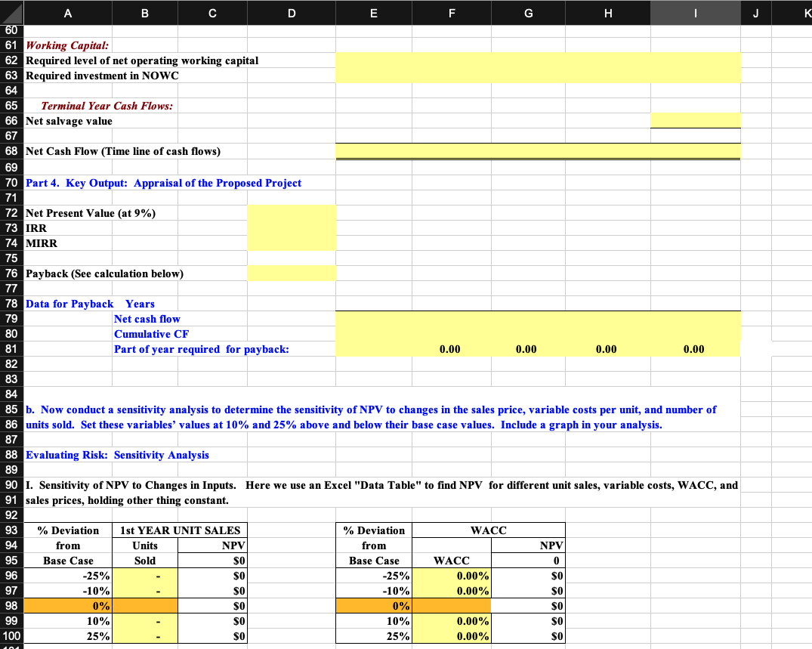Select row 98 header

click(11, 605)
